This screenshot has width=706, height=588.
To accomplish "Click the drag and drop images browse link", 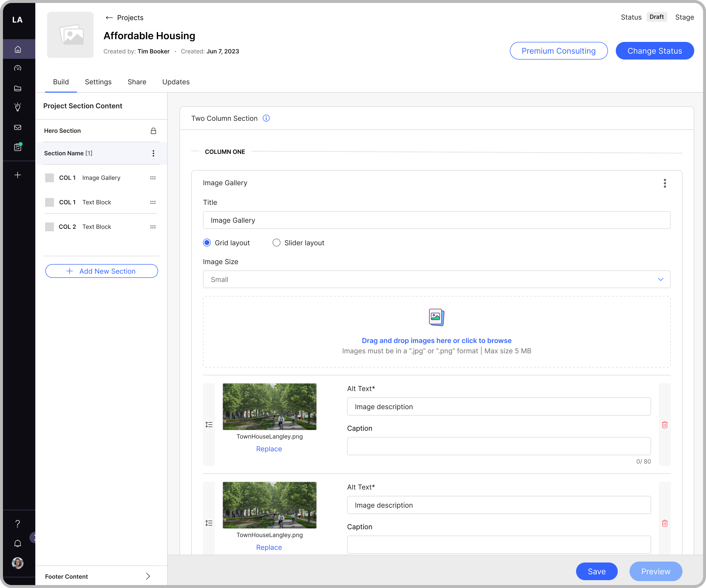I will point(436,340).
